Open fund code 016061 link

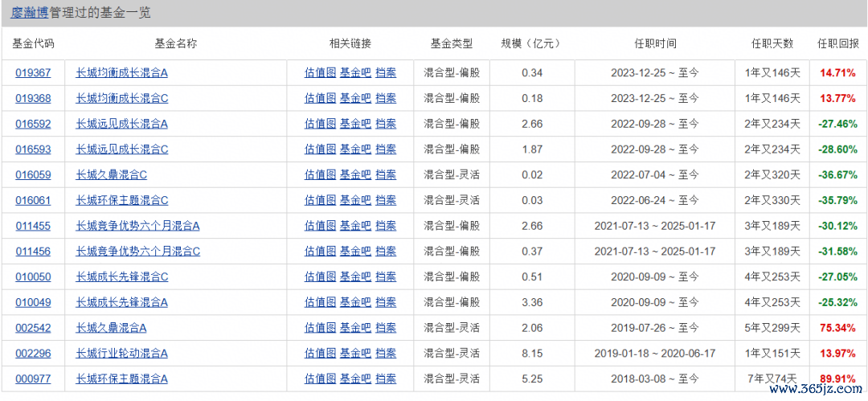click(x=33, y=200)
